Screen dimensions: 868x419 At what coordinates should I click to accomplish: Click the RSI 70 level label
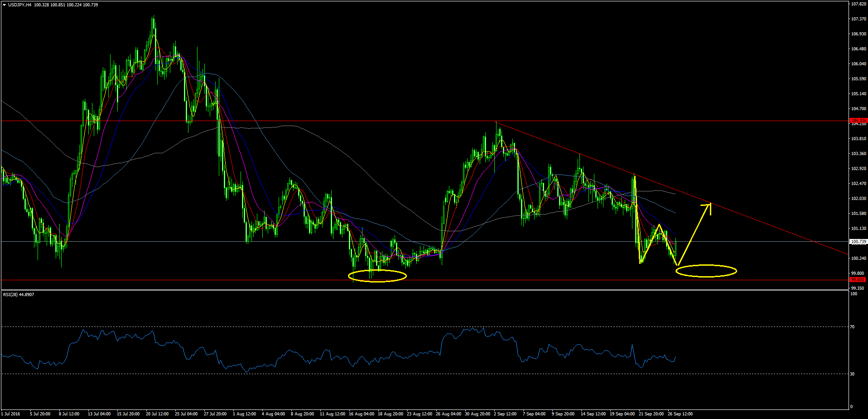coord(852,327)
